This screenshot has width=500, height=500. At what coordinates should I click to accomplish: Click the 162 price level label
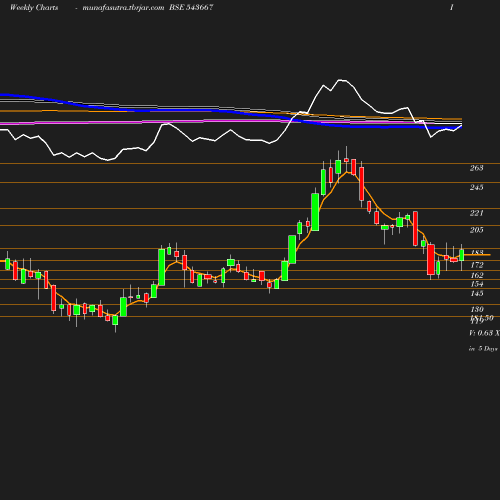pyautogui.click(x=476, y=275)
